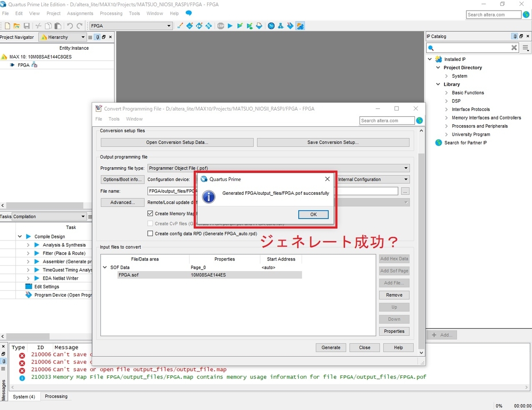
Task: Click the Copy toolbar icon
Action: [x=48, y=26]
